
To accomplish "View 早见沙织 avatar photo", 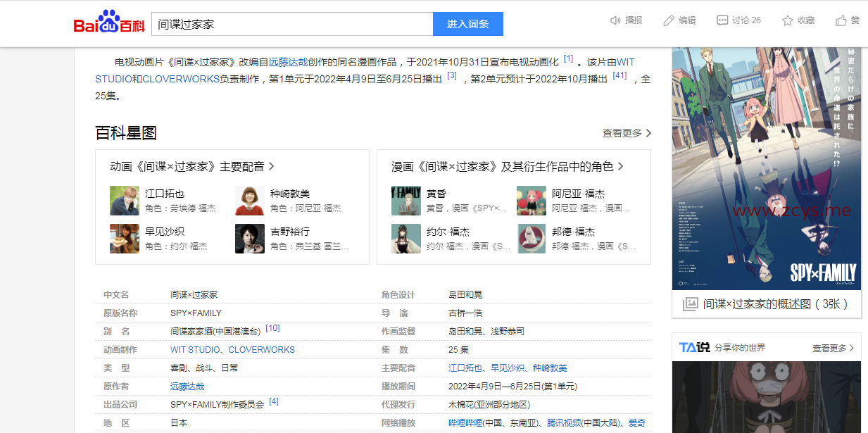I will (125, 239).
